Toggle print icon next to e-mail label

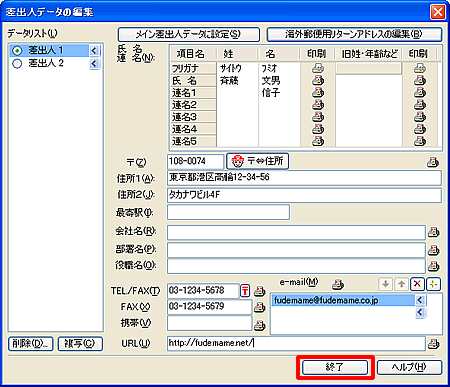[x=338, y=284]
